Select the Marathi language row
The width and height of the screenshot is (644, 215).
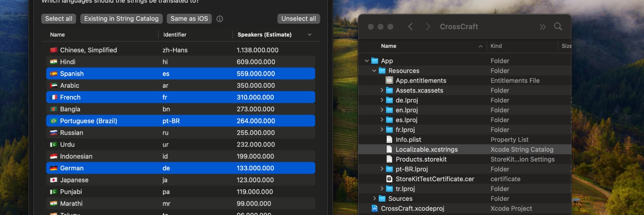pos(181,204)
